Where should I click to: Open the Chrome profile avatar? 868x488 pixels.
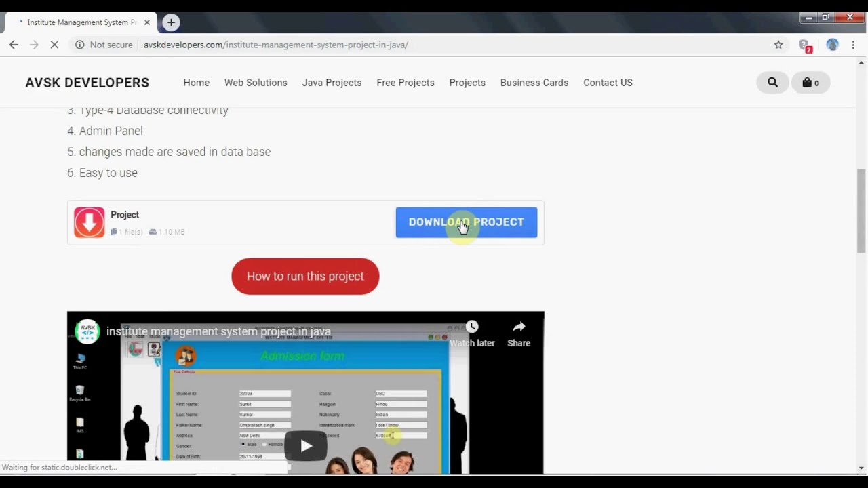point(832,45)
